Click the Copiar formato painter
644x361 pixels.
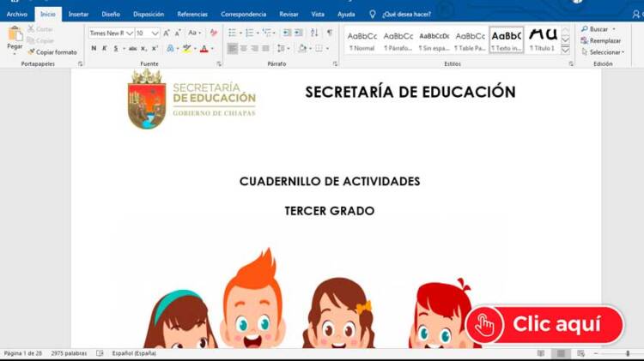pos(52,52)
